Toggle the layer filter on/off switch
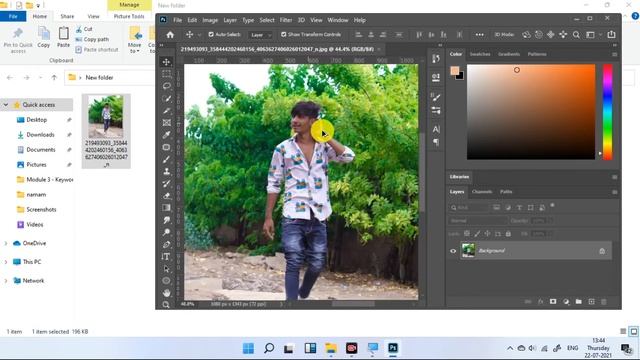The height and width of the screenshot is (360, 640). click(x=552, y=205)
